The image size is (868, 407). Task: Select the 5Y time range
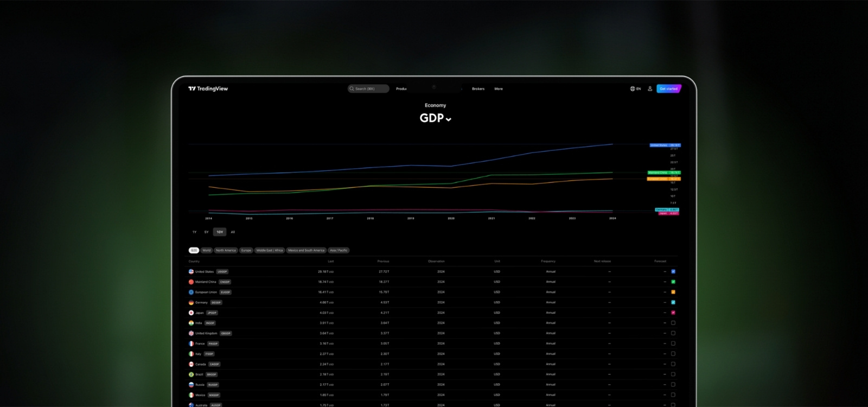206,232
